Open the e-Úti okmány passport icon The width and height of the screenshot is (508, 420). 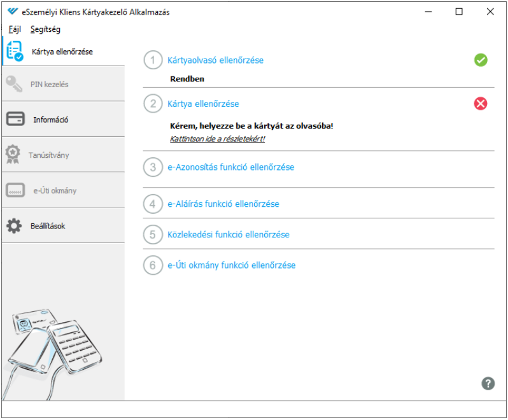[15, 190]
